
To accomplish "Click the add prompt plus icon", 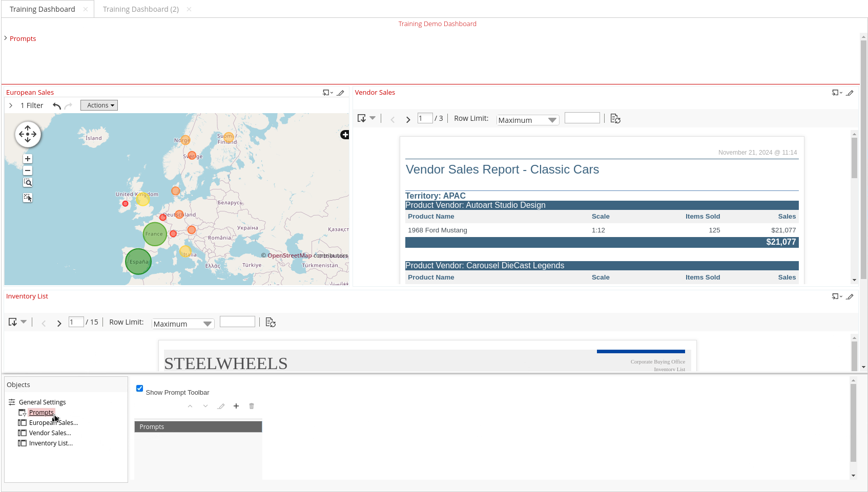I will (x=236, y=406).
